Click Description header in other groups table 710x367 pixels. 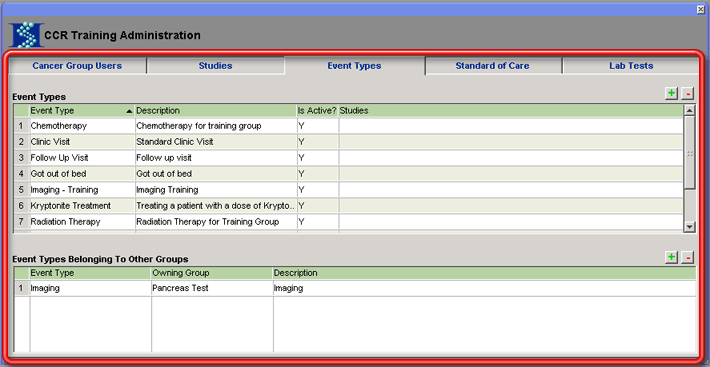coord(485,273)
